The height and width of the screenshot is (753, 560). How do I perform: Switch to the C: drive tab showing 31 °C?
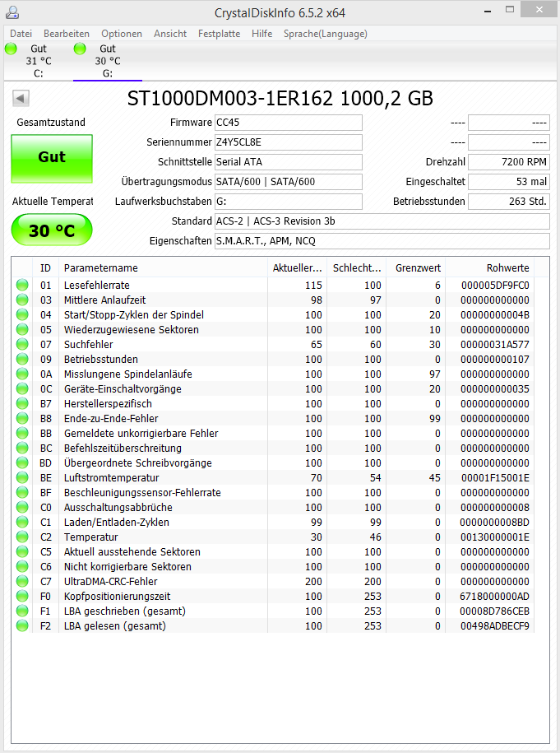click(39, 61)
